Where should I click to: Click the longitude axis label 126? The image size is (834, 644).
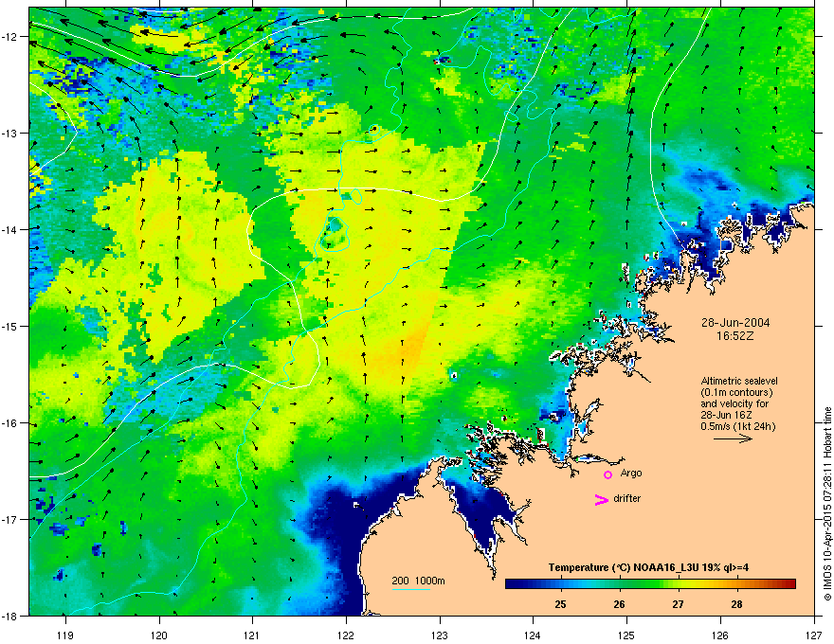pyautogui.click(x=720, y=635)
